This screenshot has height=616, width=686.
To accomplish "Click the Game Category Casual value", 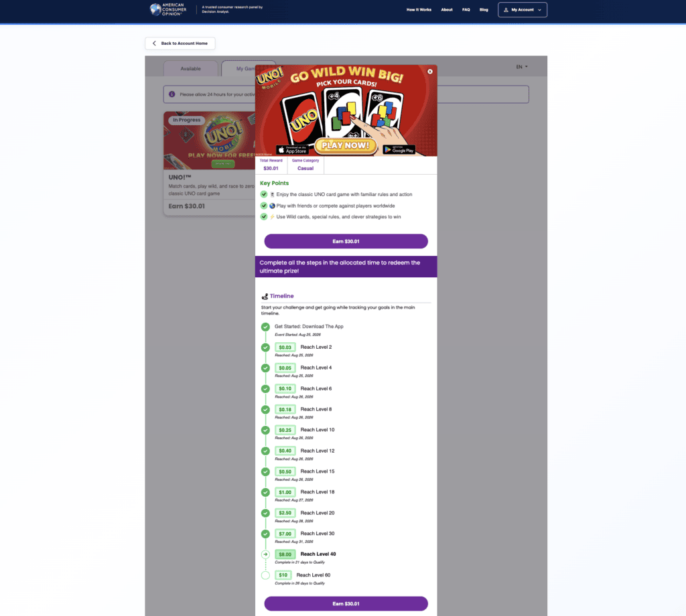I will (305, 168).
